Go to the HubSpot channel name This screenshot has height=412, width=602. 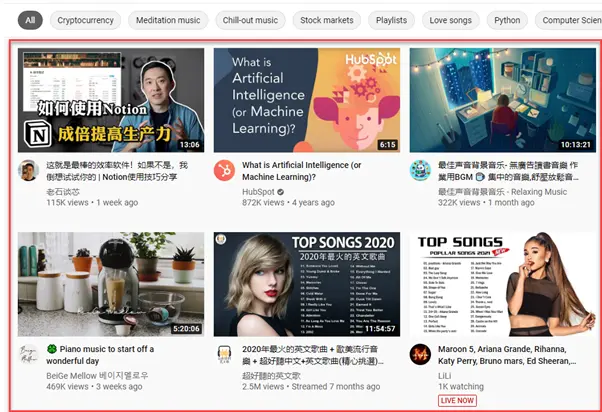[258, 192]
